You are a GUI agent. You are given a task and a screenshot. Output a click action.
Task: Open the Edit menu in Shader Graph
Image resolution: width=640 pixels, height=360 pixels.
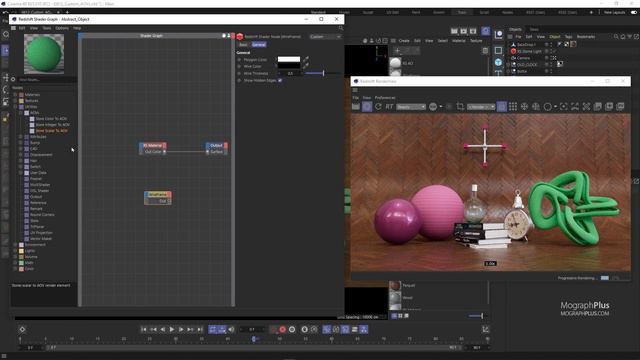pyautogui.click(x=22, y=28)
